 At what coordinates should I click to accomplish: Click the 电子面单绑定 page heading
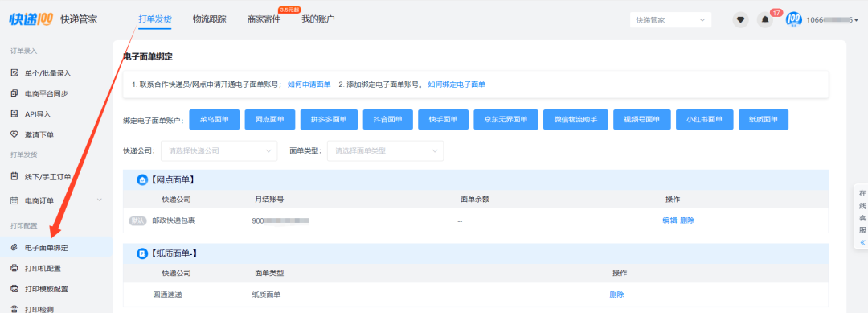point(148,56)
